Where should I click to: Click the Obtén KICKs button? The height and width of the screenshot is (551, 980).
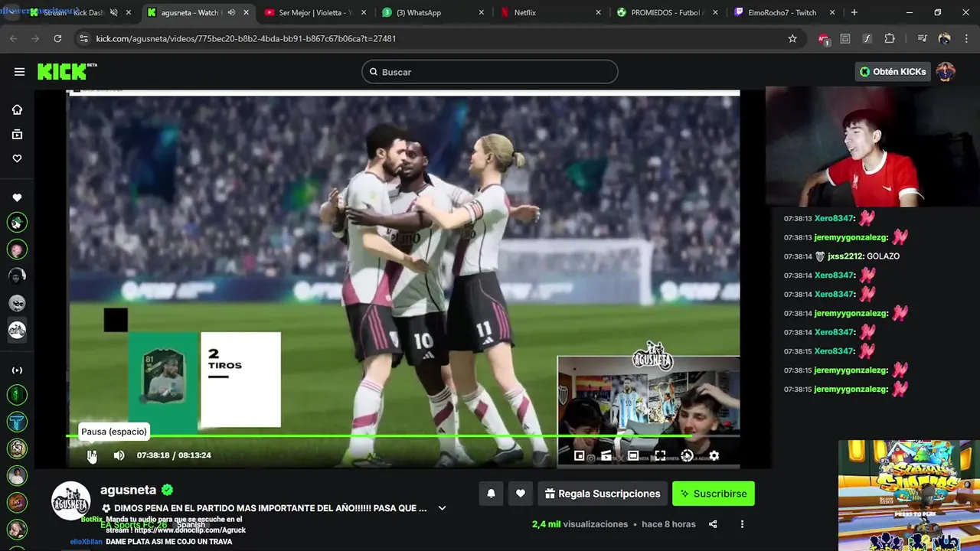893,72
